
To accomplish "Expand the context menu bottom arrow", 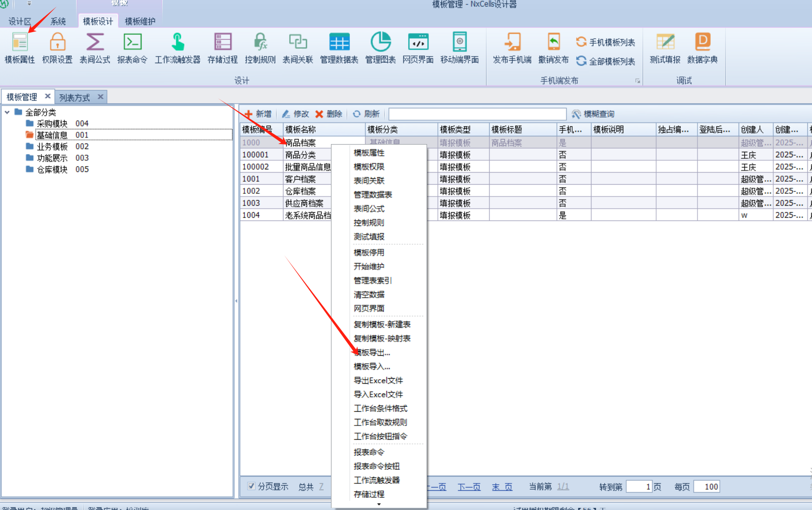I will click(379, 504).
